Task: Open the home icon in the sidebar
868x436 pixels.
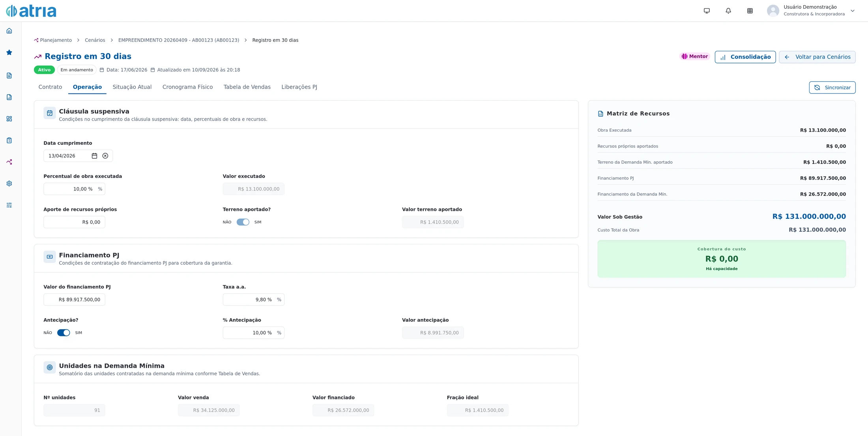Action: (9, 31)
